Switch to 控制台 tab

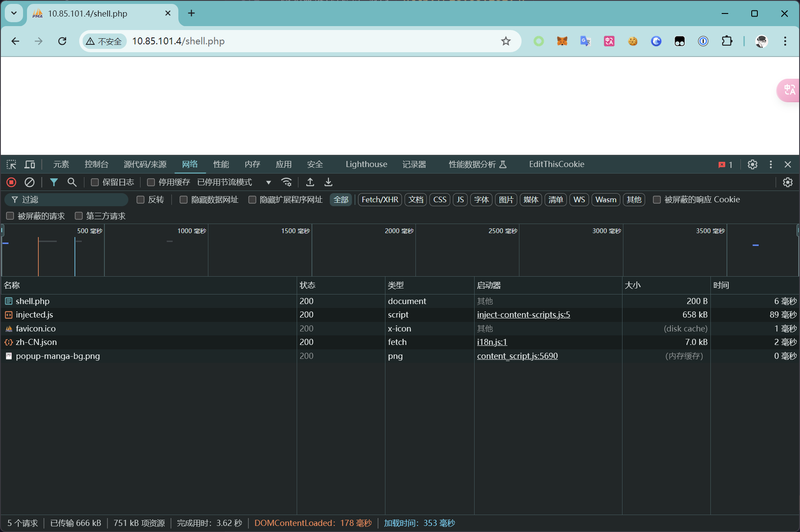97,164
